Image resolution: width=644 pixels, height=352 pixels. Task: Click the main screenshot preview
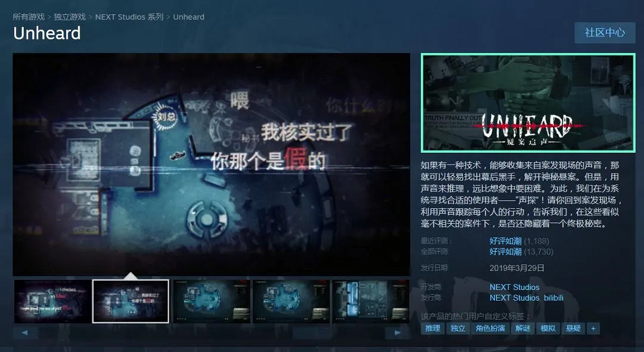click(212, 163)
